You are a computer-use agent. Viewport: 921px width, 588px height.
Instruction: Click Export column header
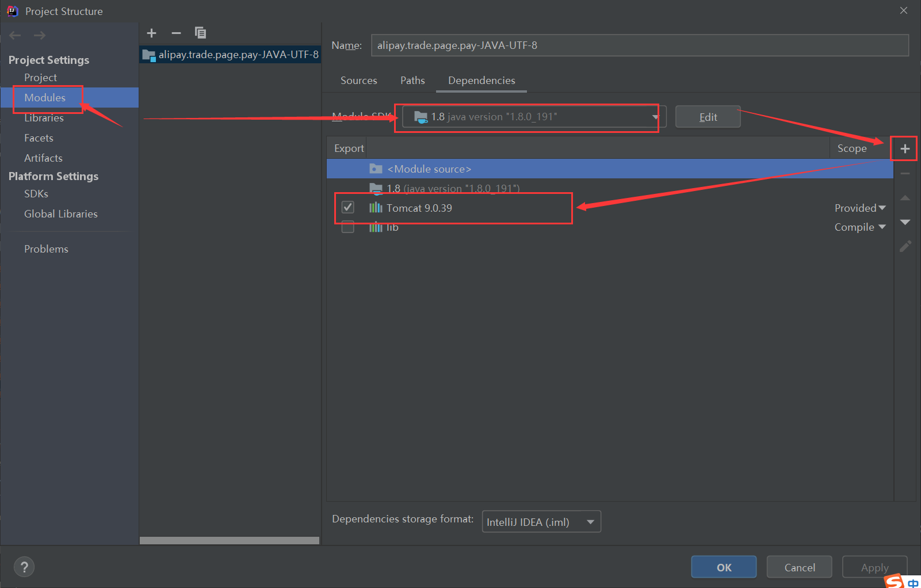click(349, 148)
